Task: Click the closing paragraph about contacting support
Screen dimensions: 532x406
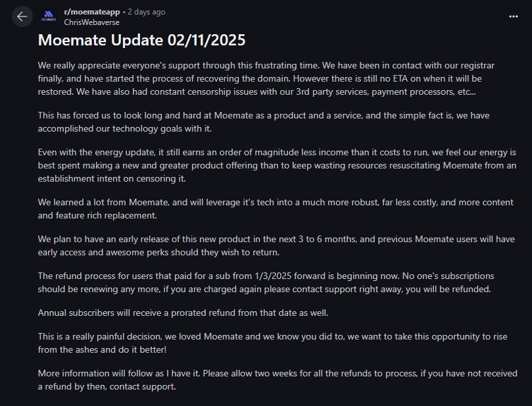Action: pyautogui.click(x=276, y=380)
